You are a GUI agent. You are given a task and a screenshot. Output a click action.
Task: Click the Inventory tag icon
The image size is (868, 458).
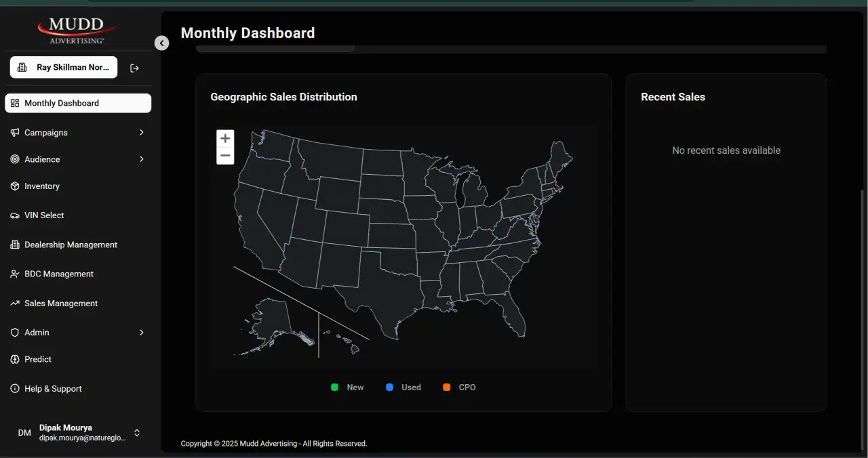pyautogui.click(x=15, y=186)
